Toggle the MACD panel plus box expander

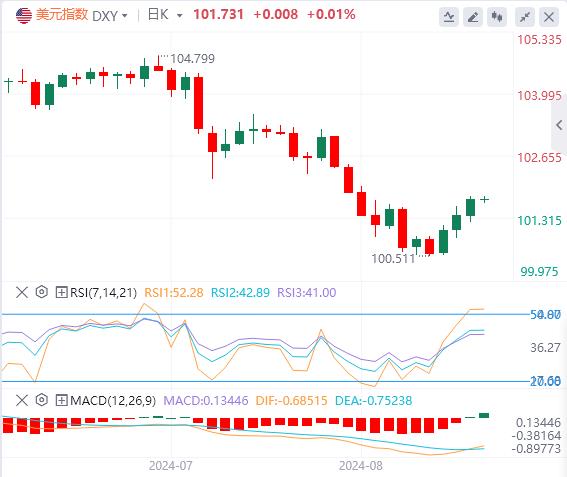click(61, 400)
